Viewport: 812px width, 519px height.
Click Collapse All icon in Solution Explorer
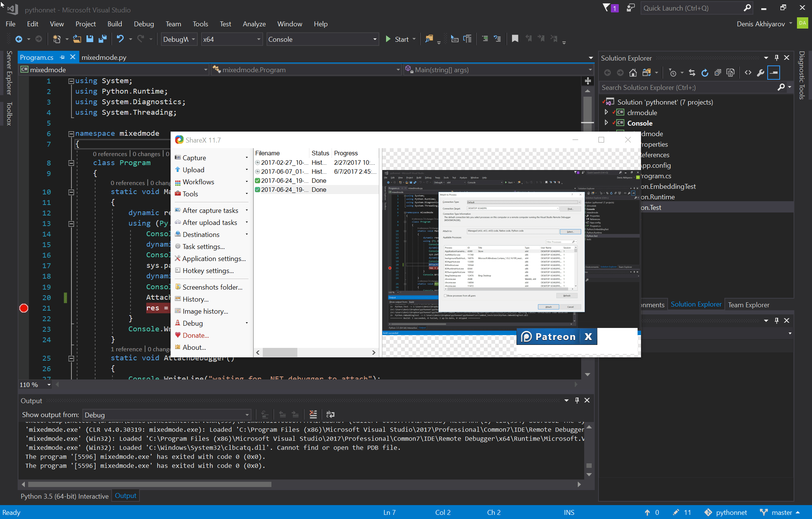click(x=718, y=73)
